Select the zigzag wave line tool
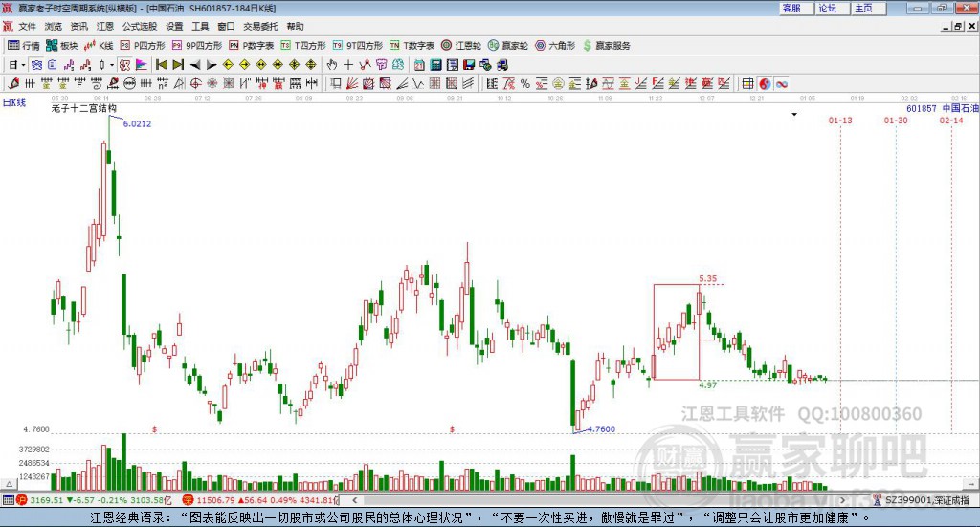The width and height of the screenshot is (980, 527). [417, 83]
